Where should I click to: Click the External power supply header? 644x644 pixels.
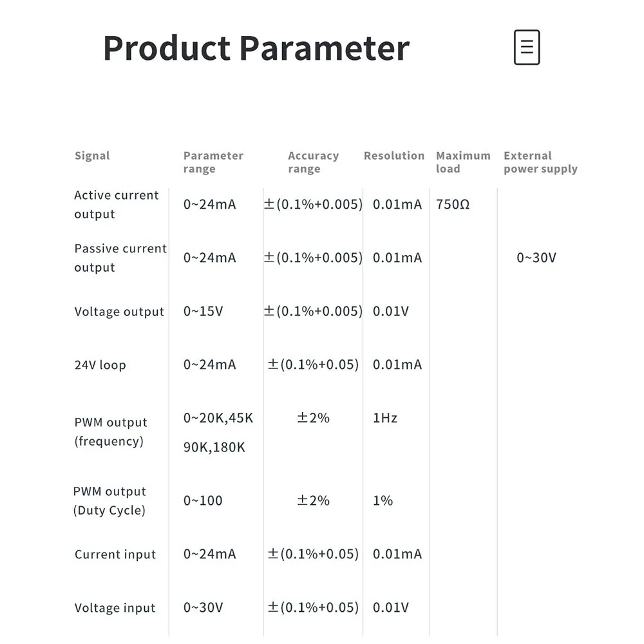pyautogui.click(x=540, y=162)
